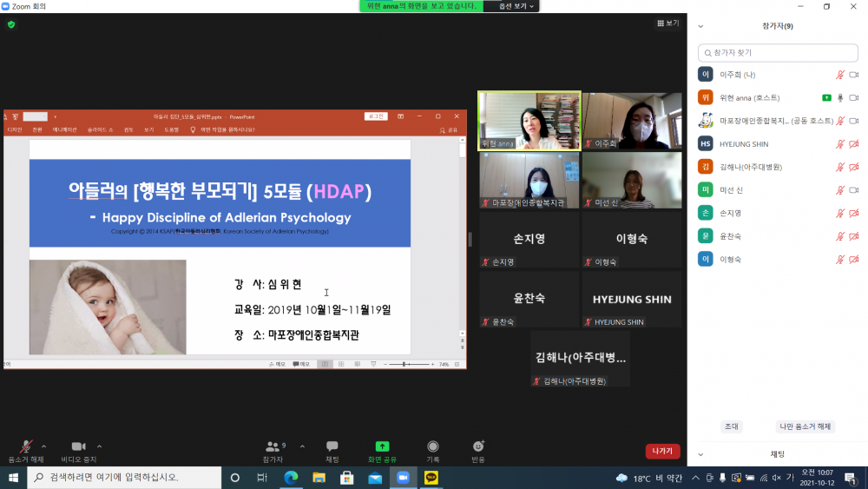Open the chat (채팅) icon in toolbar

(x=332, y=446)
